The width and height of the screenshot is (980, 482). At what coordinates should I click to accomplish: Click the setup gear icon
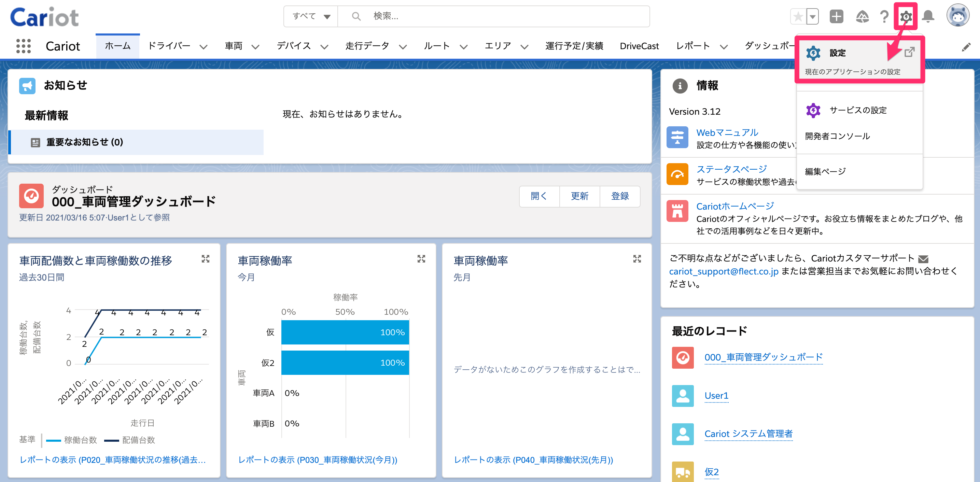(x=906, y=16)
